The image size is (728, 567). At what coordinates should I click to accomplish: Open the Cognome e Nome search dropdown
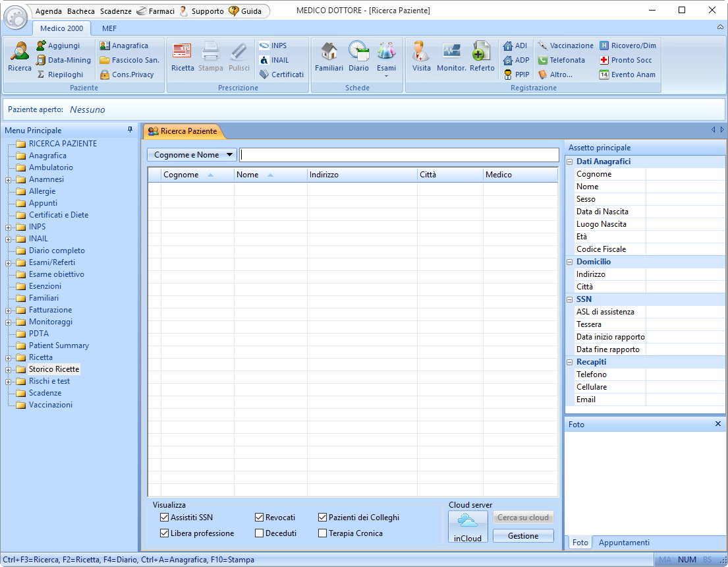192,155
